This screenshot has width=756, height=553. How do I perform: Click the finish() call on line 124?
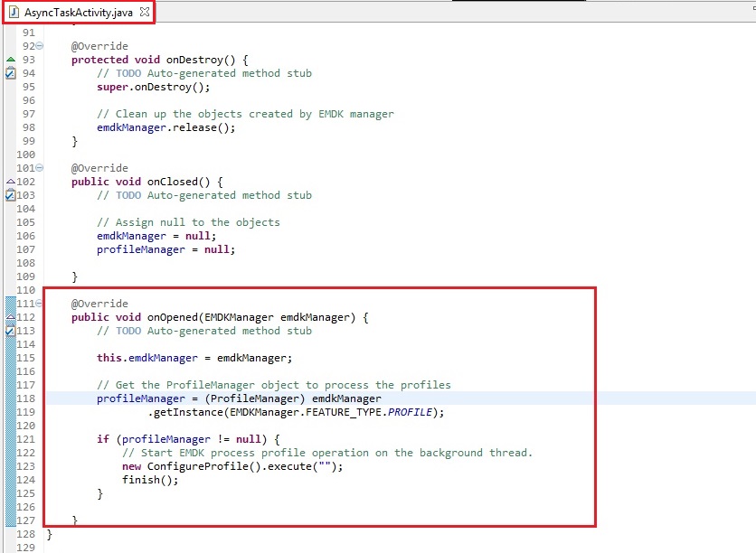tap(150, 480)
